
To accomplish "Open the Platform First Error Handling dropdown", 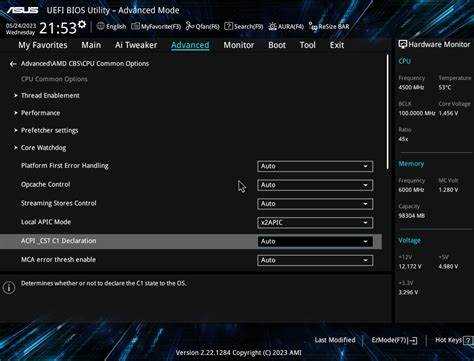I will [315, 166].
